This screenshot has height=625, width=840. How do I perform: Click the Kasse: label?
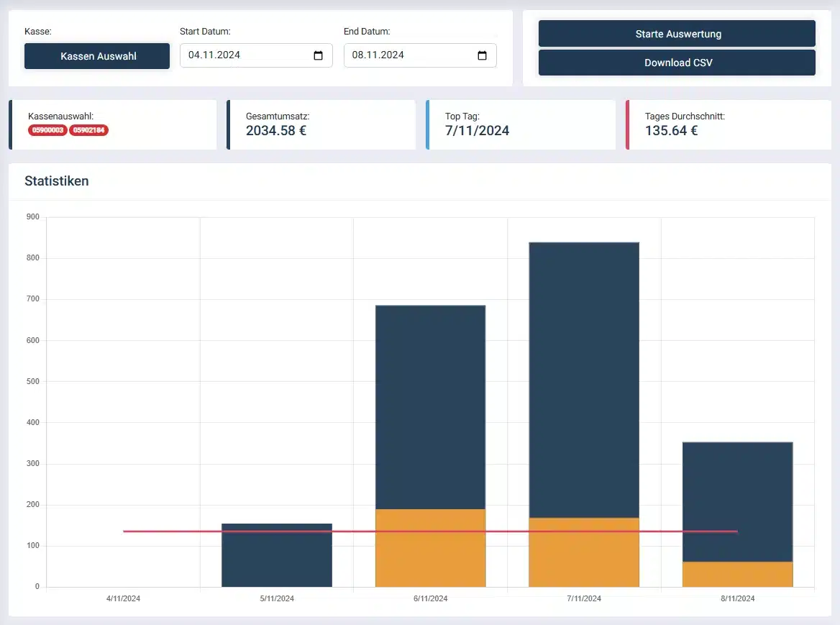pos(38,32)
